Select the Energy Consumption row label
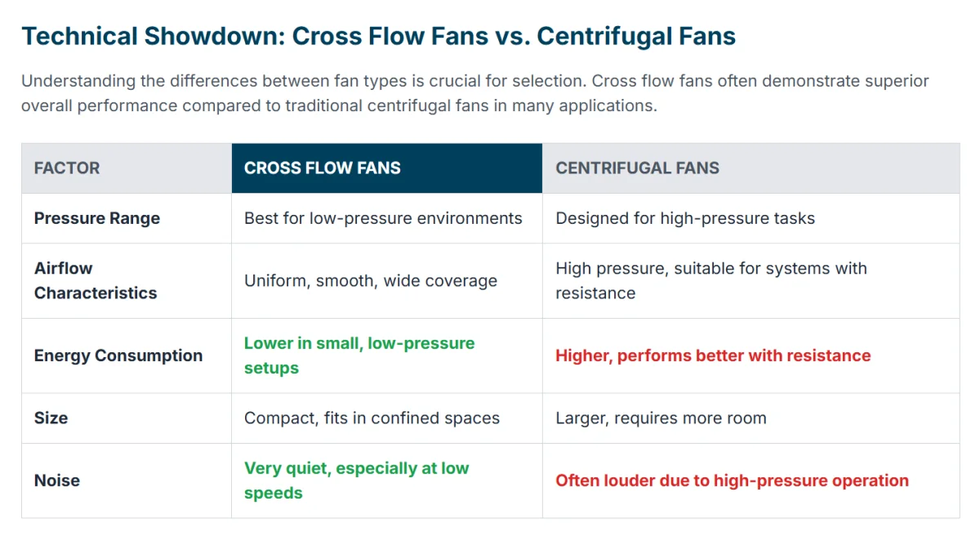The height and width of the screenshot is (537, 980). (118, 356)
